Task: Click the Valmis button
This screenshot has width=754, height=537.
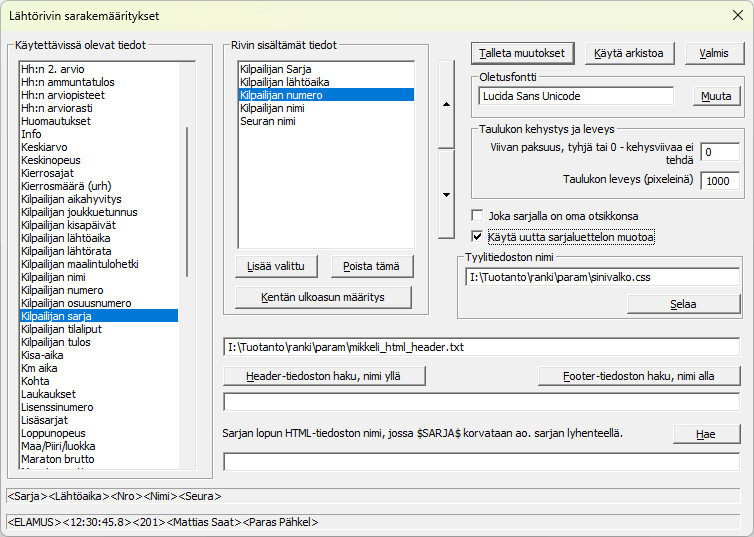Action: coord(713,53)
